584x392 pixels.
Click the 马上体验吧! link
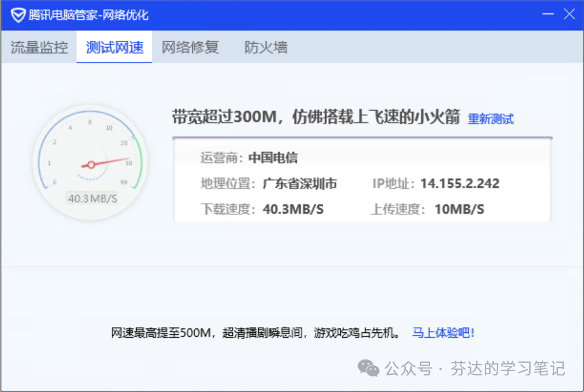[443, 332]
